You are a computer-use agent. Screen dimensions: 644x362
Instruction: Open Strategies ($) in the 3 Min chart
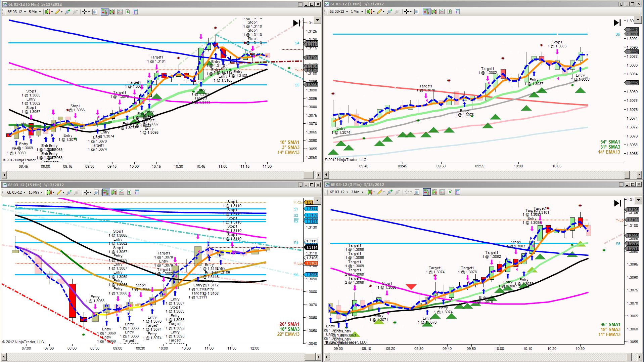pos(450,192)
